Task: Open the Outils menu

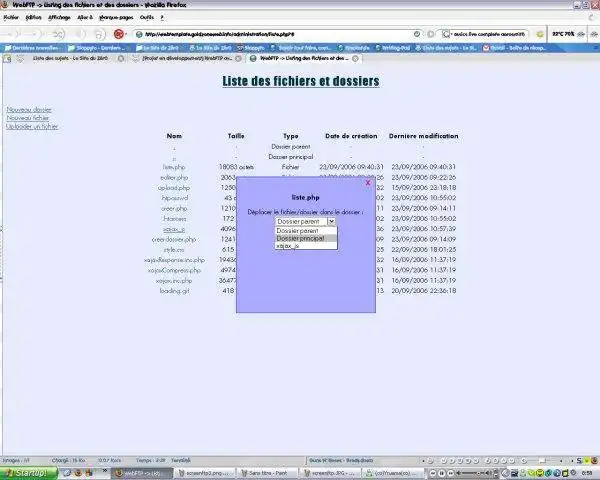Action: 147,17
